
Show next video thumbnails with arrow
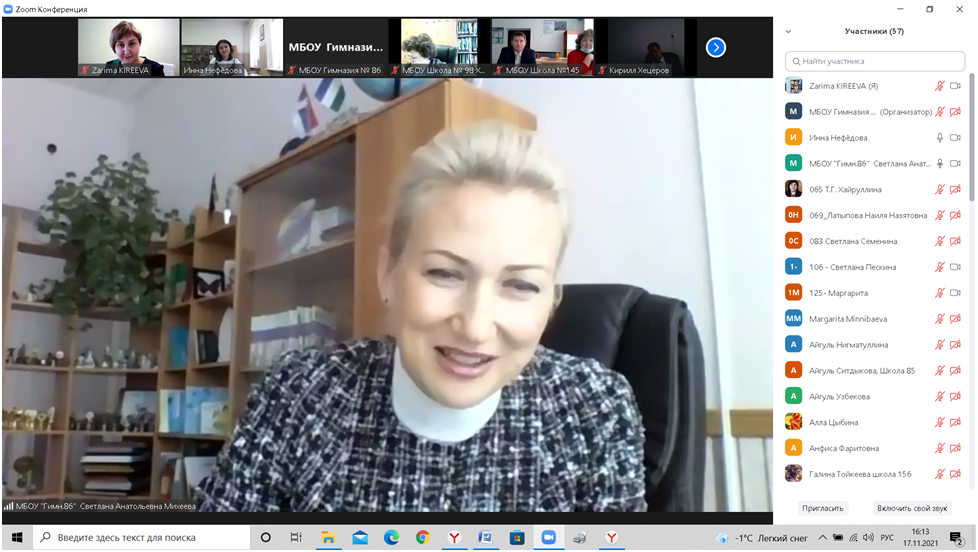tap(715, 47)
